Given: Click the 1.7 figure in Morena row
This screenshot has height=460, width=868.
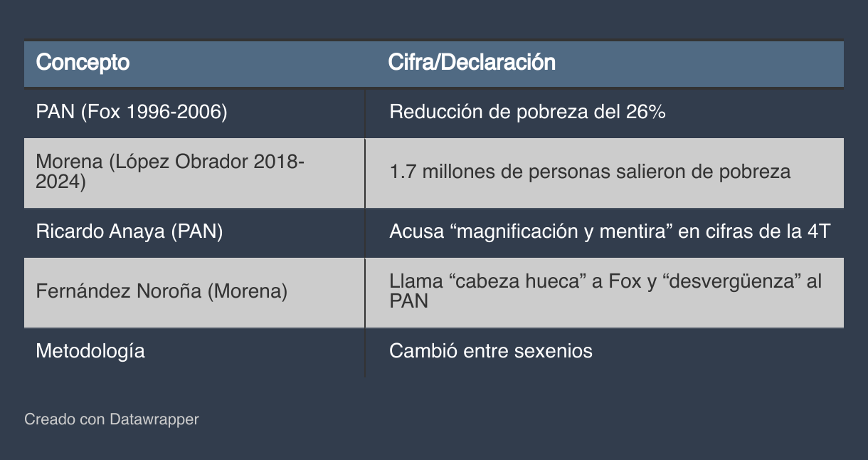Looking at the screenshot, I should [401, 172].
